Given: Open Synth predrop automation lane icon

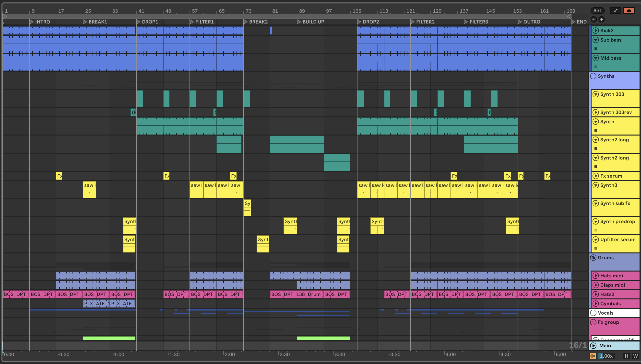Looking at the screenshot, I should pyautogui.click(x=595, y=230).
